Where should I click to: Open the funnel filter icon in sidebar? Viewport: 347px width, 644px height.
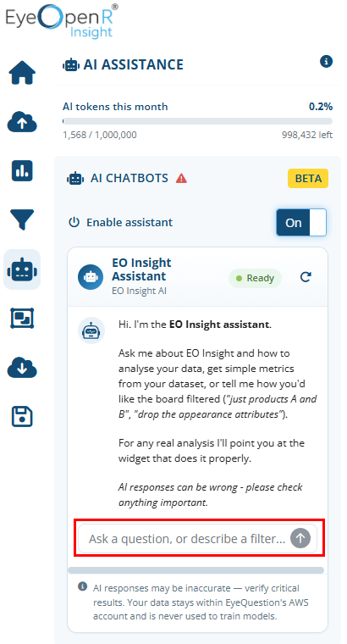pos(22,219)
